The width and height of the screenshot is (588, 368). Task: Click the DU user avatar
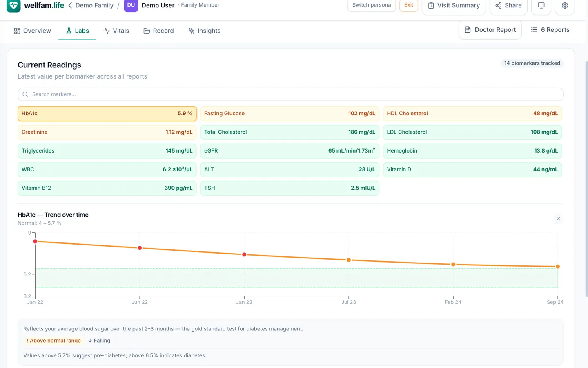tap(131, 5)
